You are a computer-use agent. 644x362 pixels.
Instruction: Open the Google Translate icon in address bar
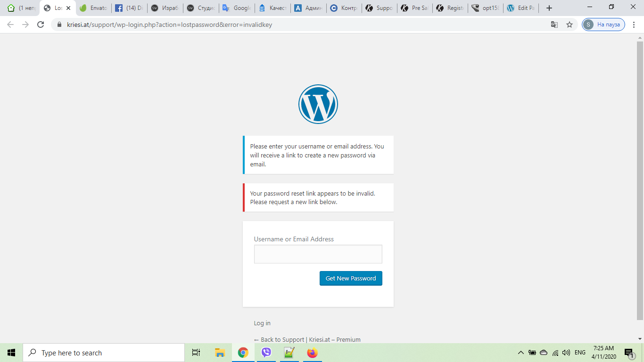pos(554,25)
